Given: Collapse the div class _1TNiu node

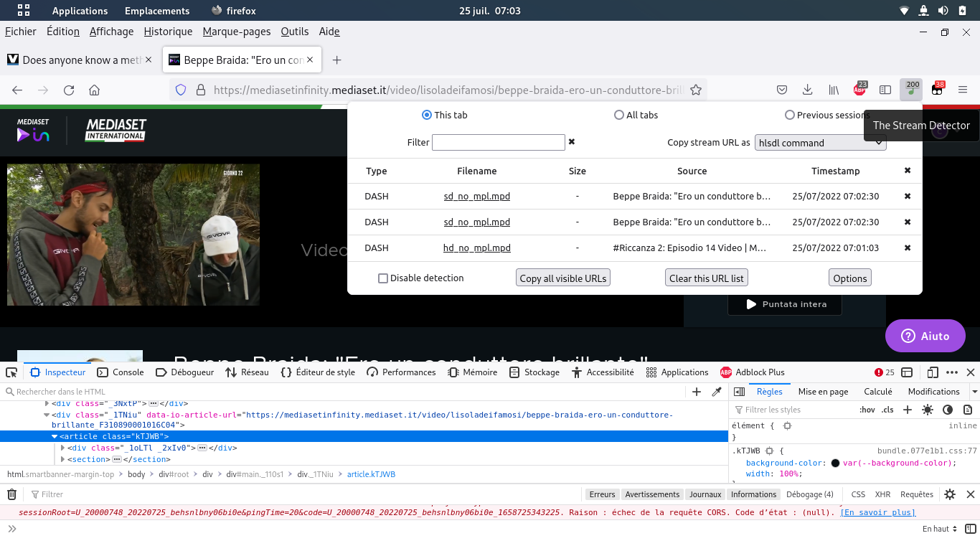Looking at the screenshot, I should click(x=47, y=415).
